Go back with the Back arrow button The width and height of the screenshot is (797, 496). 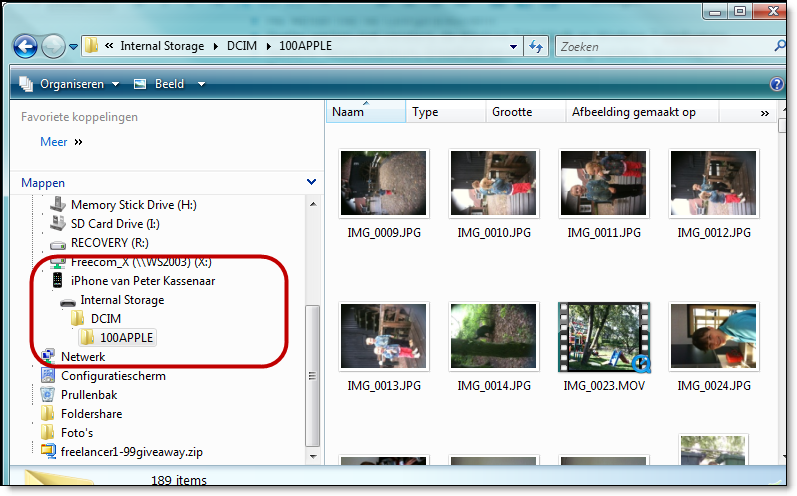click(25, 47)
